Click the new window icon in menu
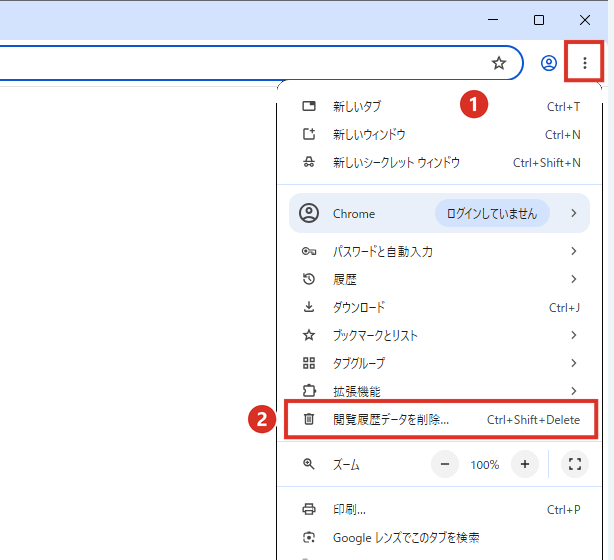Viewport: 614px width, 560px height. (x=309, y=134)
